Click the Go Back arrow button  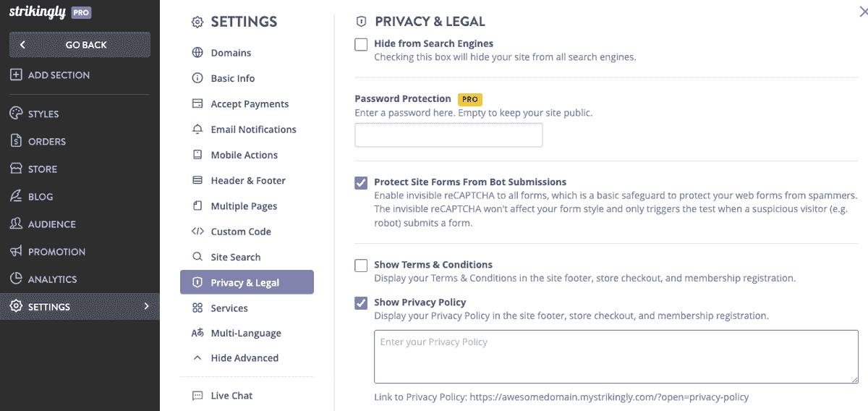(80, 45)
